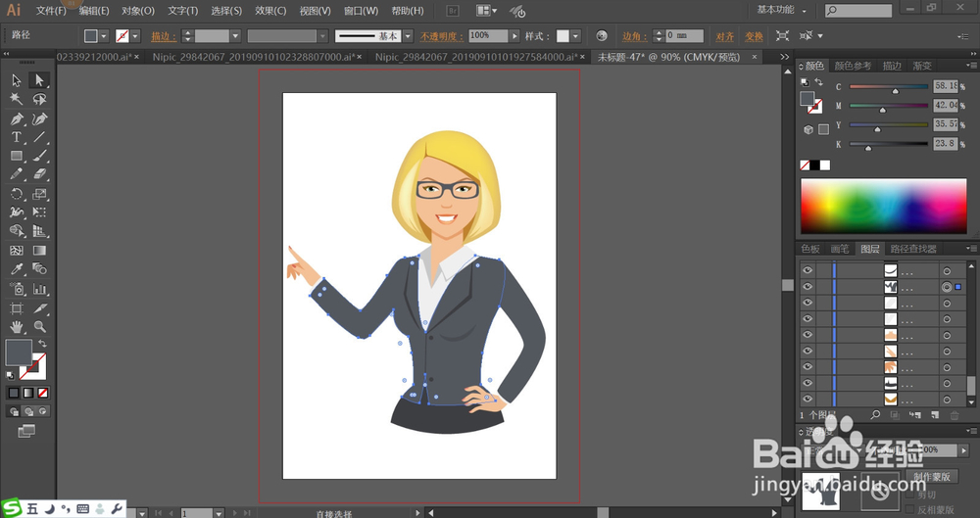Hide the selected jacket layer row
Screen dimensions: 980x518
[x=808, y=287]
